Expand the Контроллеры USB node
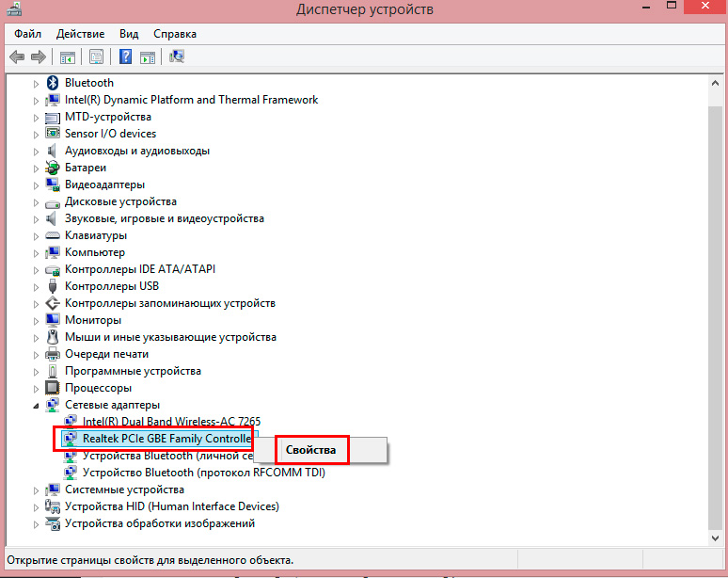 click(37, 286)
